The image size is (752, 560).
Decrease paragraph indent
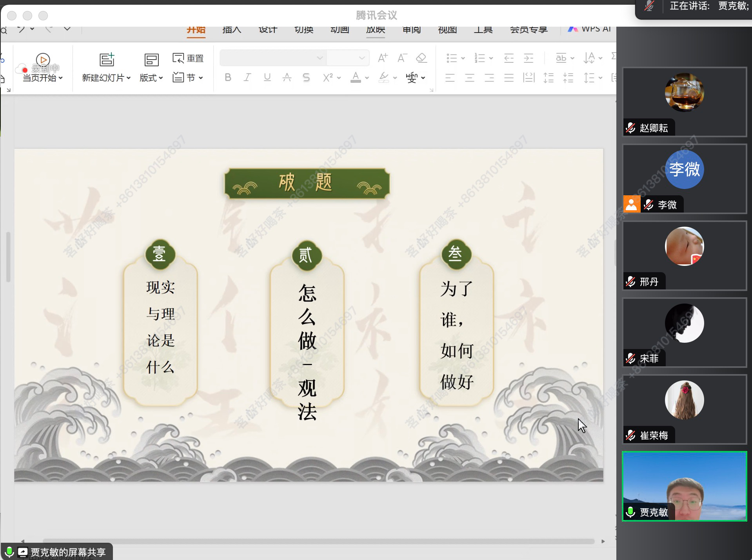pos(509,58)
